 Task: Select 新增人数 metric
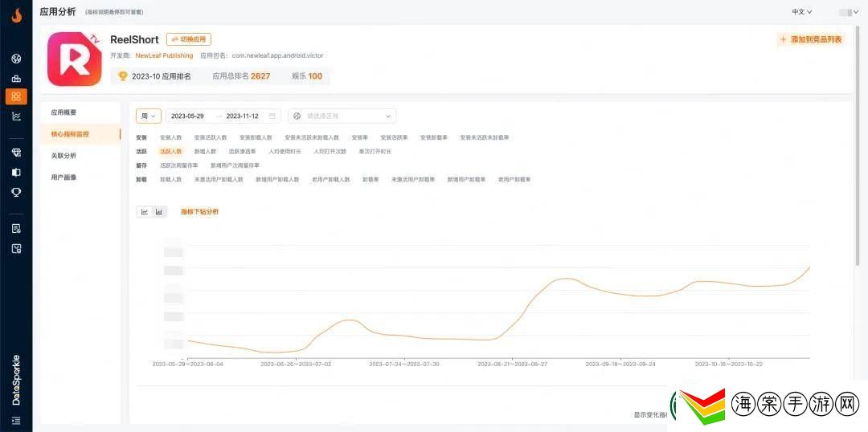[205, 152]
